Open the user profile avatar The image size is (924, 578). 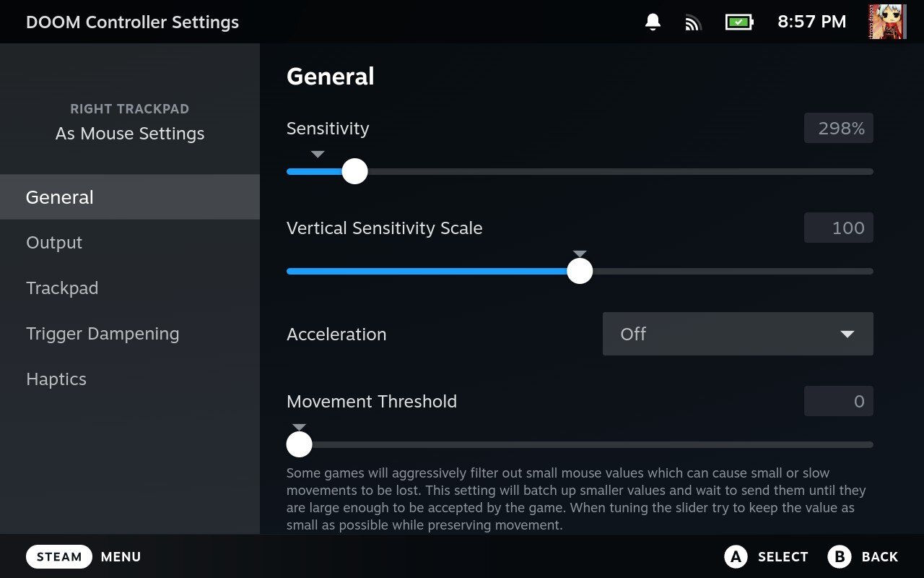[x=887, y=22]
